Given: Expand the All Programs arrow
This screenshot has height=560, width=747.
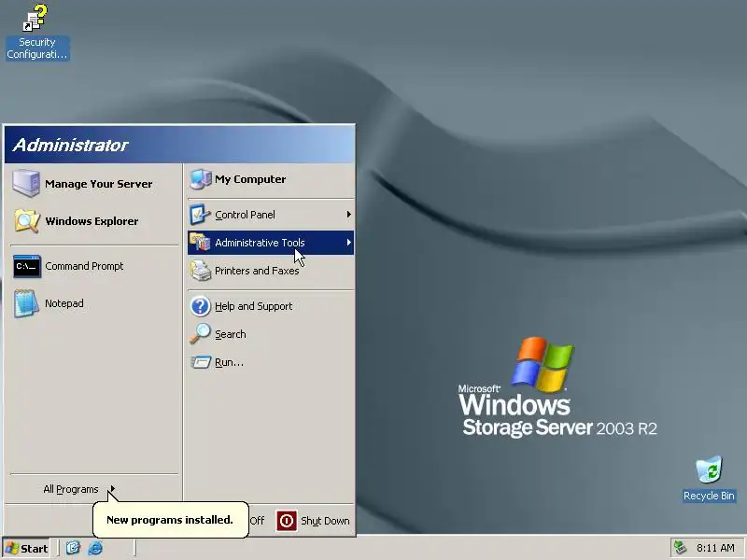Looking at the screenshot, I should [x=112, y=488].
